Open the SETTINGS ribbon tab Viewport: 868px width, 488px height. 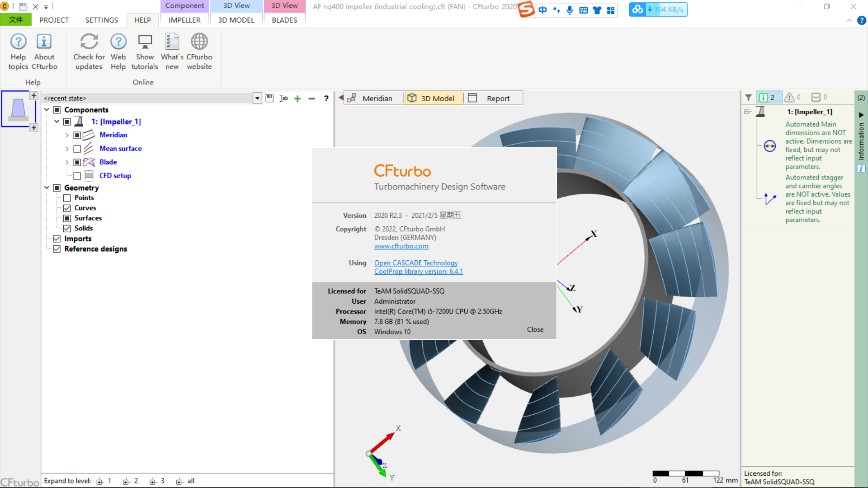(x=102, y=20)
